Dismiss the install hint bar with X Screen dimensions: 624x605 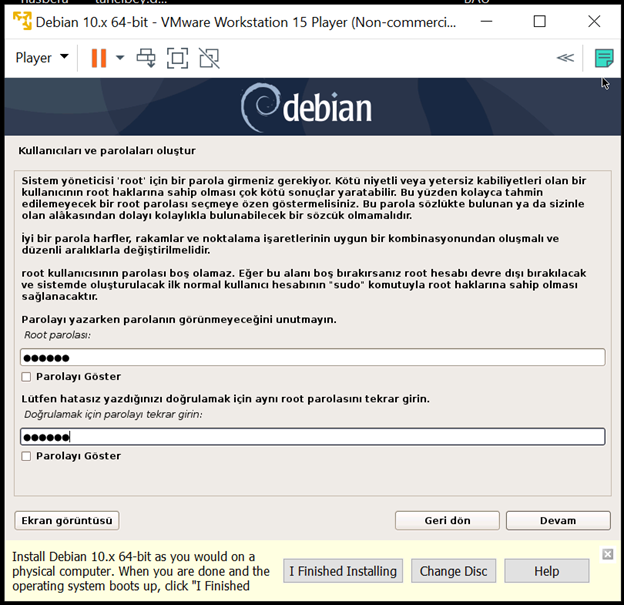click(x=608, y=554)
